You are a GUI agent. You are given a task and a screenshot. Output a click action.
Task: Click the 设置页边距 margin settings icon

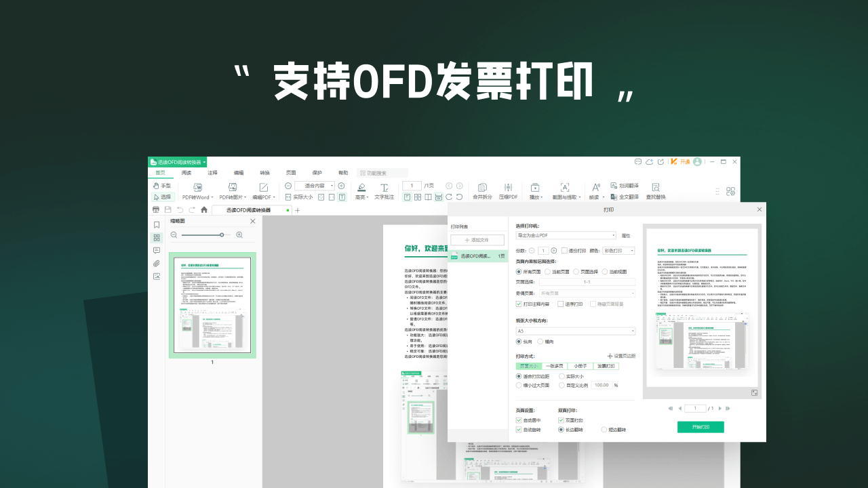coord(610,356)
